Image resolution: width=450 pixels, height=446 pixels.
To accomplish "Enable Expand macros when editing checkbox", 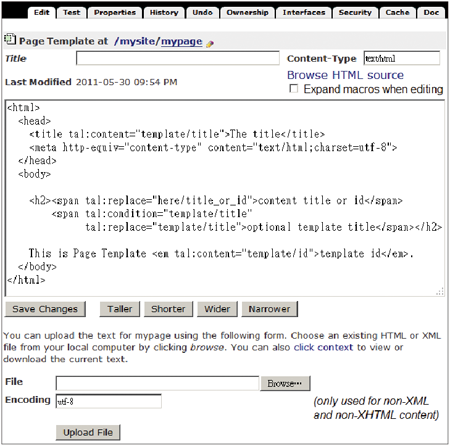I will pyautogui.click(x=293, y=89).
